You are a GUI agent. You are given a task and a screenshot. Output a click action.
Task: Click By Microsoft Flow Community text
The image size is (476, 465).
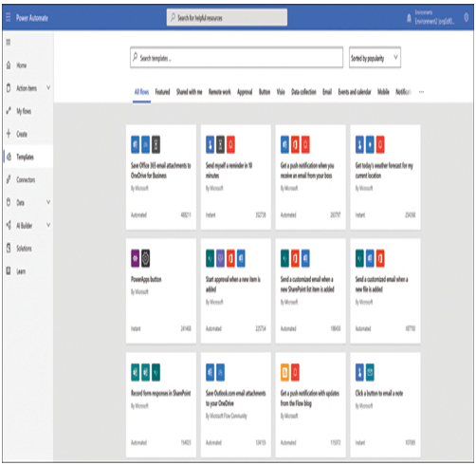[x=227, y=416]
